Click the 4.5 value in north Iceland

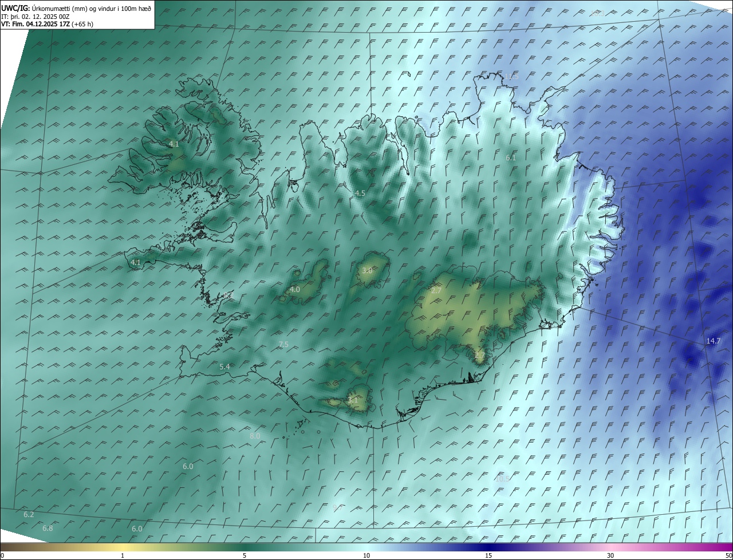360,194
